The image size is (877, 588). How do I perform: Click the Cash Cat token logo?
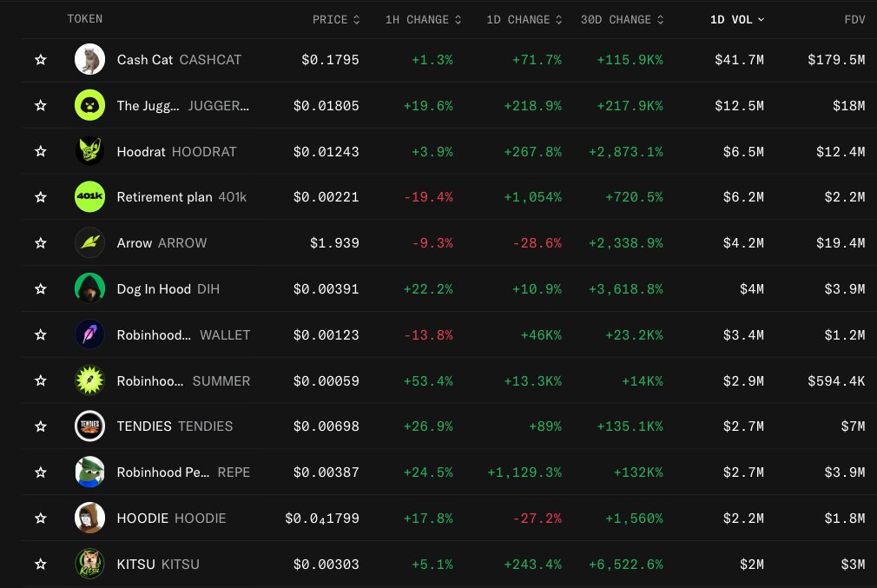point(89,59)
